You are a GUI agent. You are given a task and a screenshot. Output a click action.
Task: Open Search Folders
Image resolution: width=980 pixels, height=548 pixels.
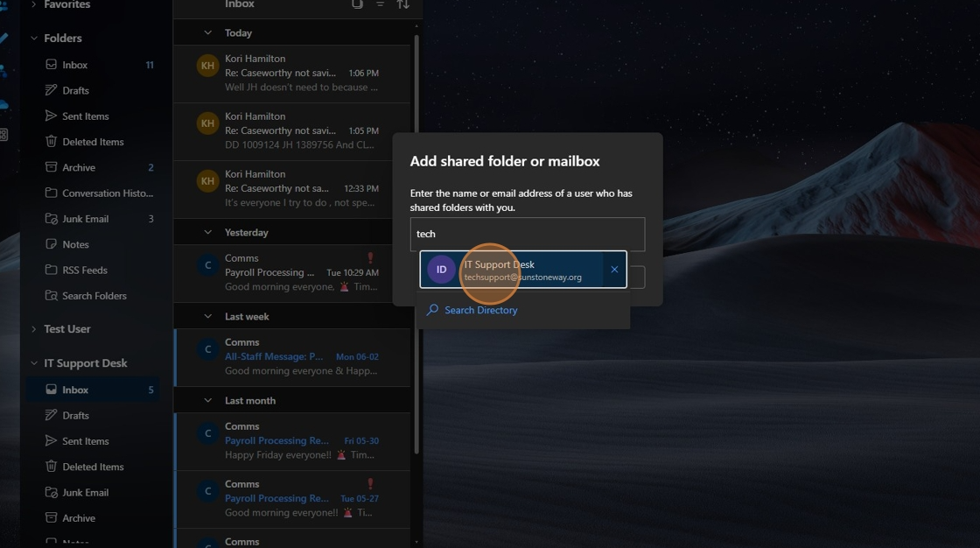(x=93, y=296)
